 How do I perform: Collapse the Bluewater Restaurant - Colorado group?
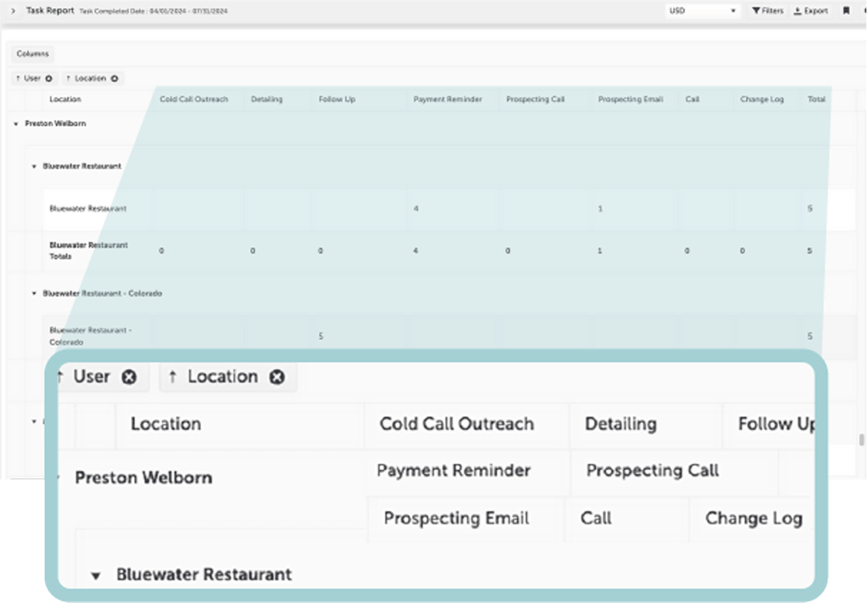pos(34,294)
